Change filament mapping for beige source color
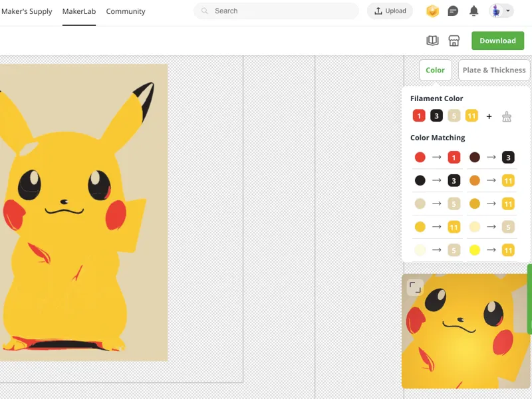Image resolution: width=532 pixels, height=399 pixels. [x=454, y=203]
